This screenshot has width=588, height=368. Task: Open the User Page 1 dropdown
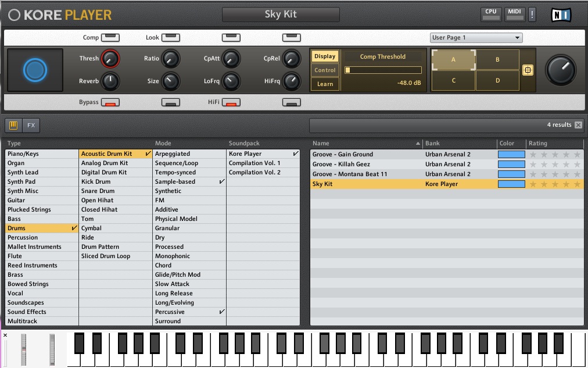coord(476,38)
